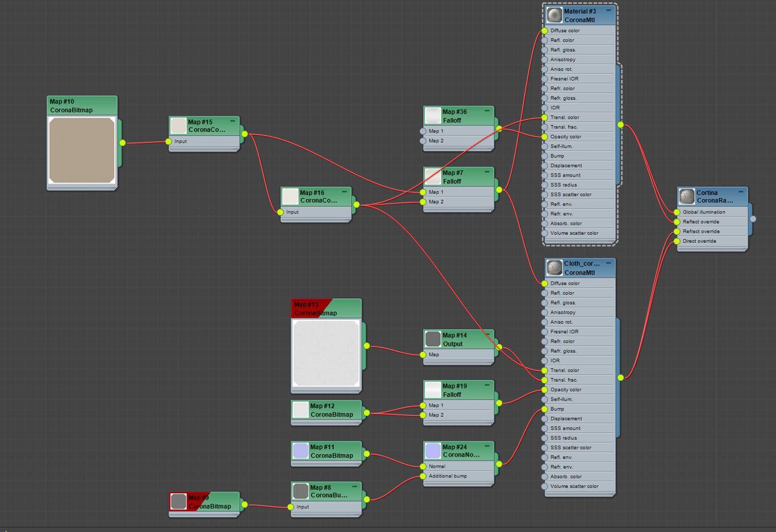Collapse the Map #24 CoronaNormal node
The width and height of the screenshot is (776, 532).
pyautogui.click(x=487, y=446)
